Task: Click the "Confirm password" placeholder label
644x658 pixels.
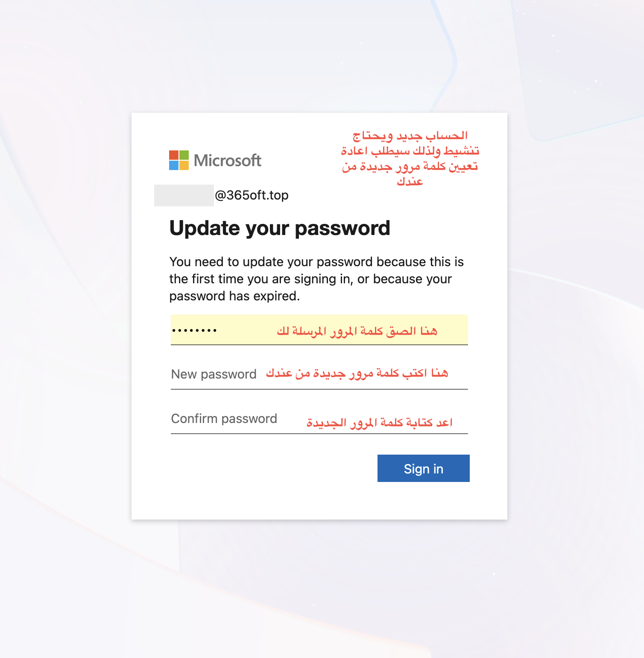Action: pyautogui.click(x=224, y=419)
